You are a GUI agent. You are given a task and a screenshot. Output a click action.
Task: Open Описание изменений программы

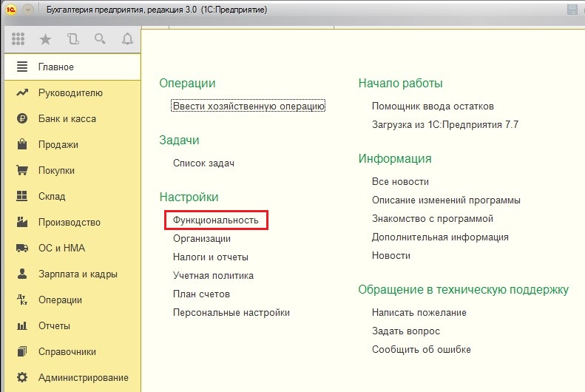446,200
